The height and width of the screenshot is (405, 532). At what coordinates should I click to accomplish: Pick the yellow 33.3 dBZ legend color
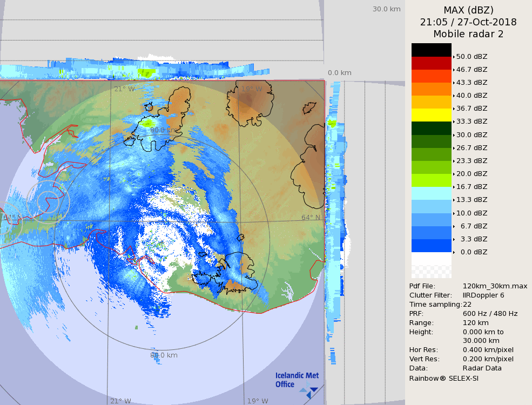point(431,115)
